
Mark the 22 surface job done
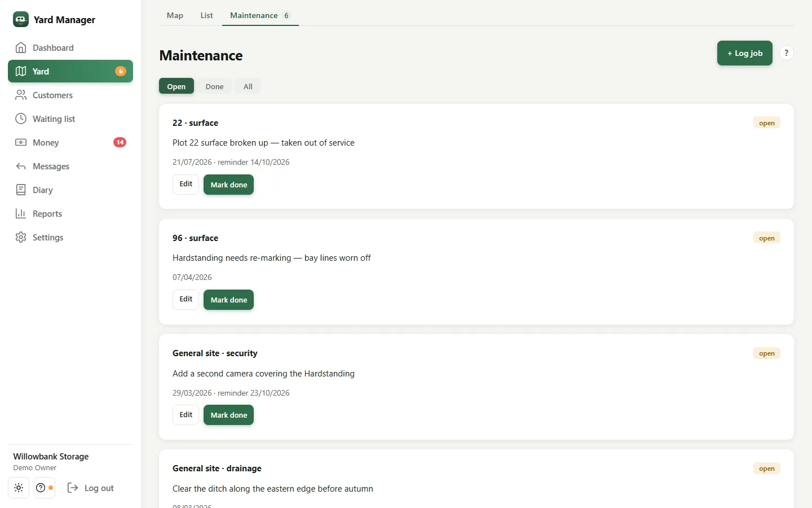[x=229, y=185]
